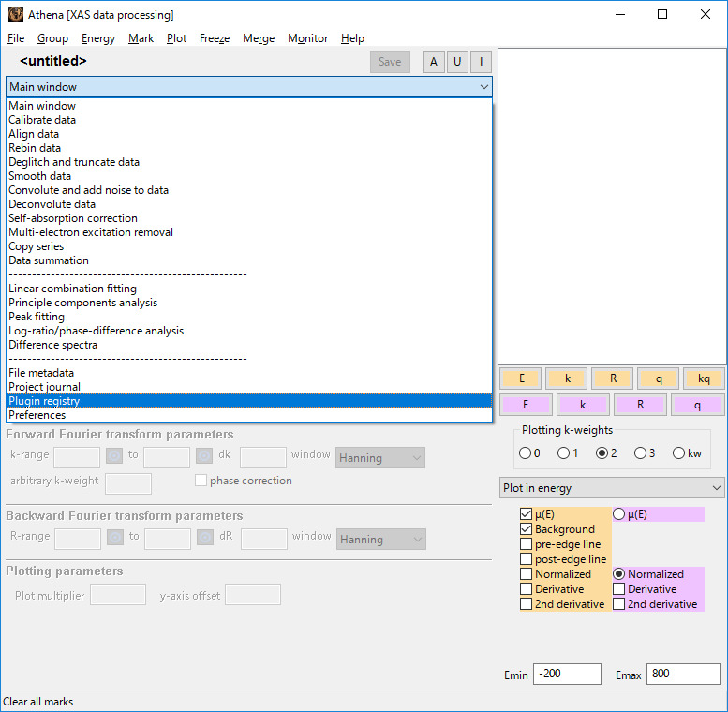Invert marks with I button
The height and width of the screenshot is (712, 728).
(481, 62)
